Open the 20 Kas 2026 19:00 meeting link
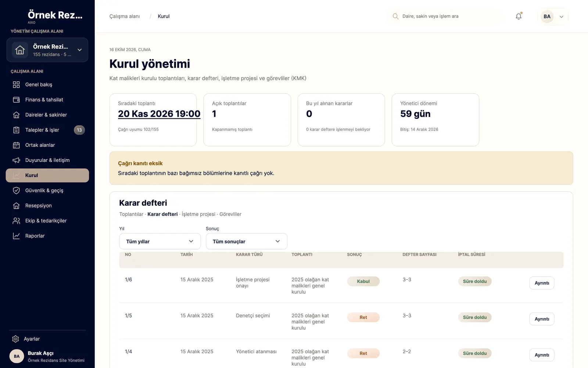Screen dimensions: 588x368 tap(159, 114)
